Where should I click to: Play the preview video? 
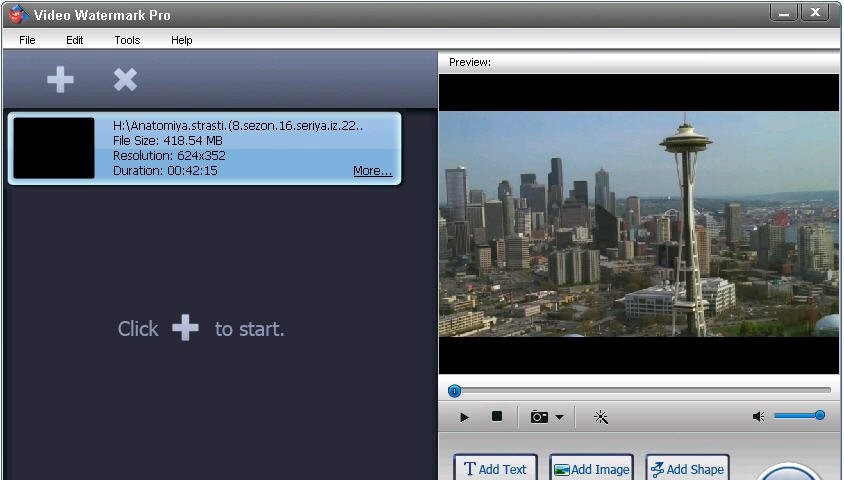(x=464, y=417)
